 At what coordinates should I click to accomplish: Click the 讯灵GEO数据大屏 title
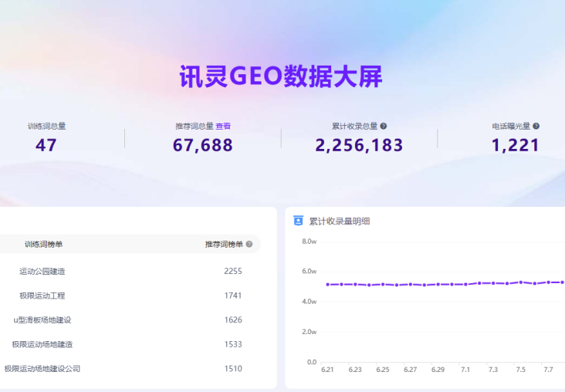(281, 76)
